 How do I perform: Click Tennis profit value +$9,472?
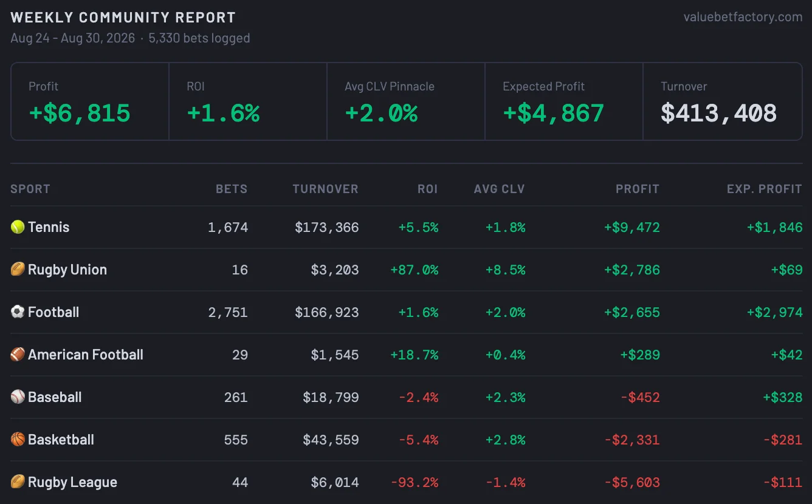[x=632, y=228]
